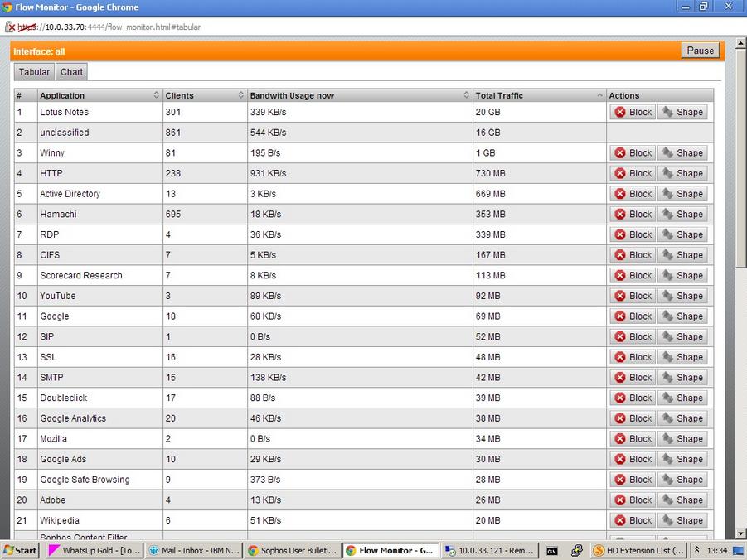Click the 'Google Safe Browsing' application name
Image resolution: width=747 pixels, height=560 pixels.
coord(85,480)
